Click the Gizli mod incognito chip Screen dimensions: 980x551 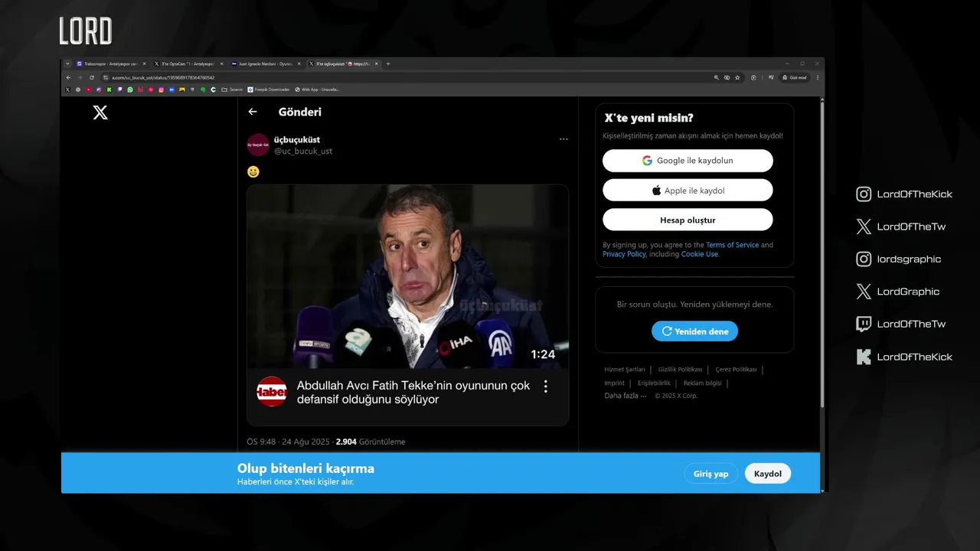[x=794, y=77]
